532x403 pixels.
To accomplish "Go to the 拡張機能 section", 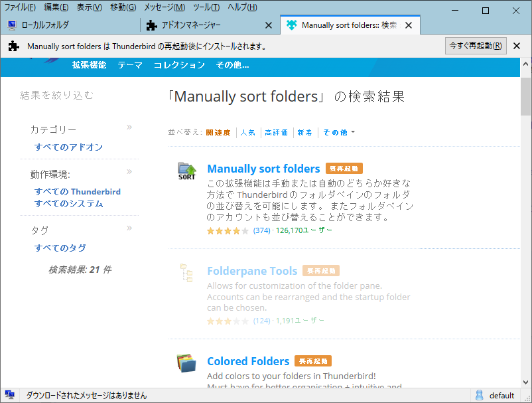I will pos(90,65).
